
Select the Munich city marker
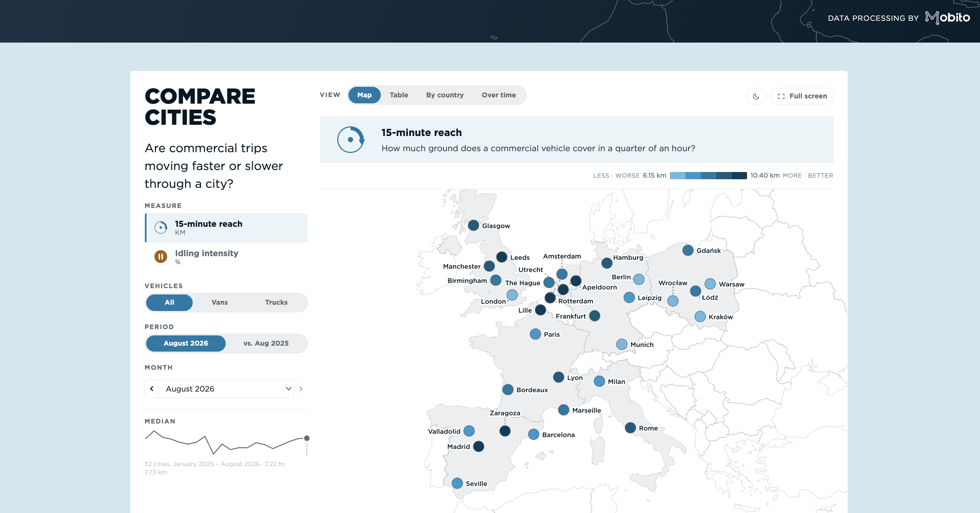[622, 344]
